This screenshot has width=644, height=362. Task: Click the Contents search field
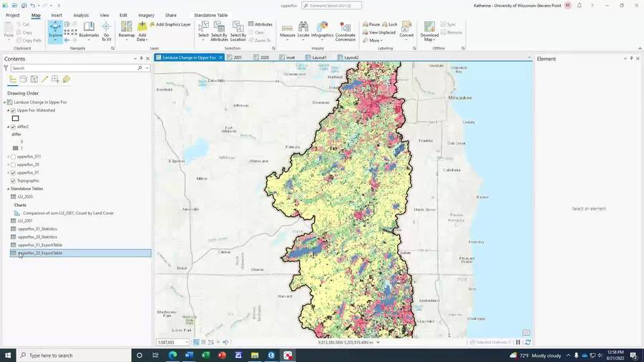click(74, 68)
